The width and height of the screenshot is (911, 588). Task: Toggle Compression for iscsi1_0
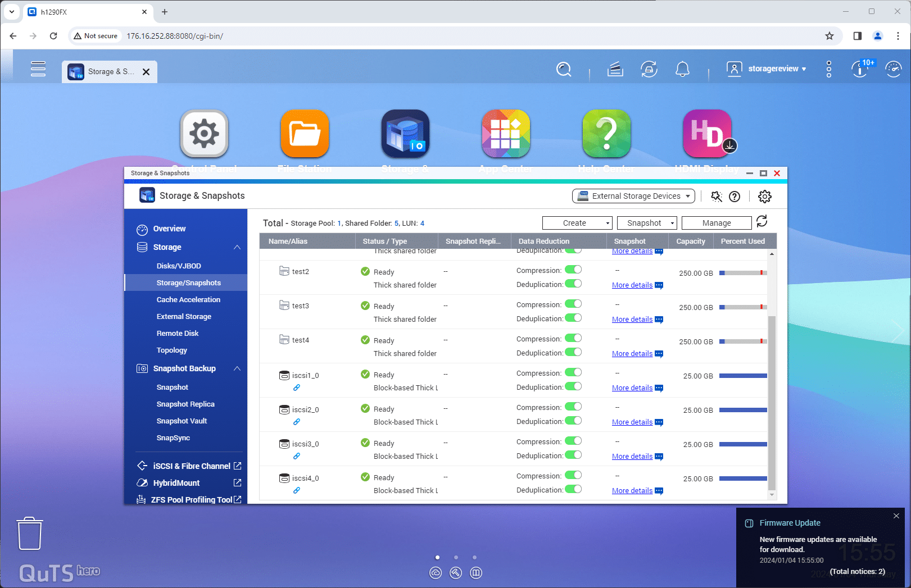[573, 372]
